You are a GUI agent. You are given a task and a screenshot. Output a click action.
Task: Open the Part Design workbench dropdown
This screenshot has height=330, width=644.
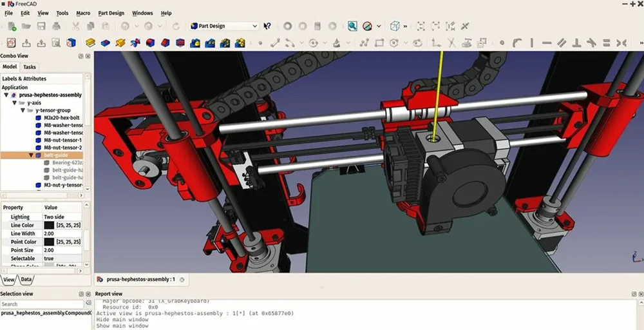[224, 26]
